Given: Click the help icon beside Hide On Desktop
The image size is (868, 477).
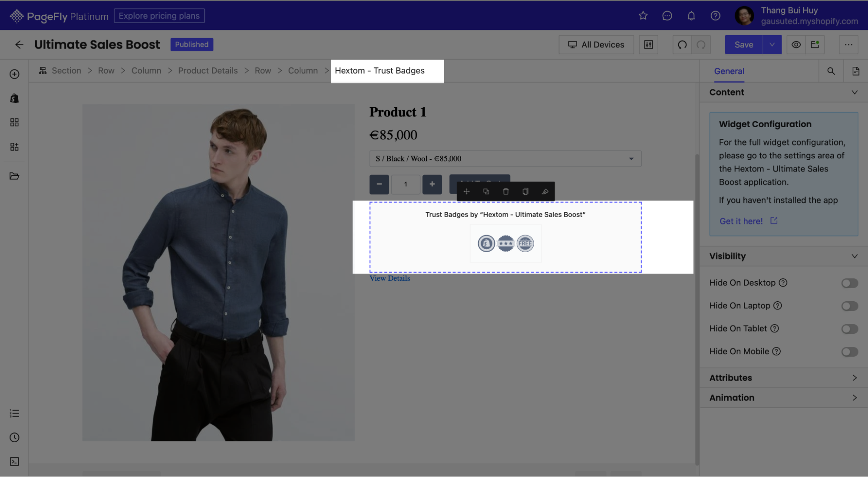Looking at the screenshot, I should [783, 283].
